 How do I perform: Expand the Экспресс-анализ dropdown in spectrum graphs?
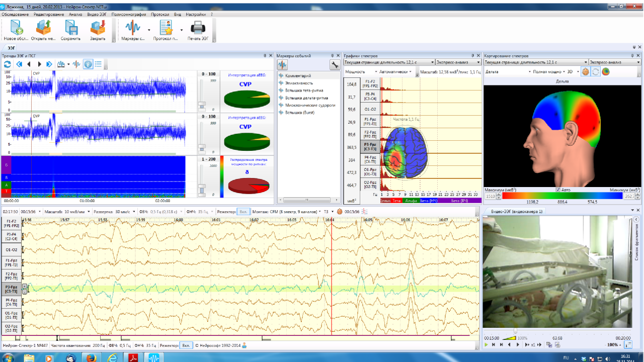coord(457,62)
